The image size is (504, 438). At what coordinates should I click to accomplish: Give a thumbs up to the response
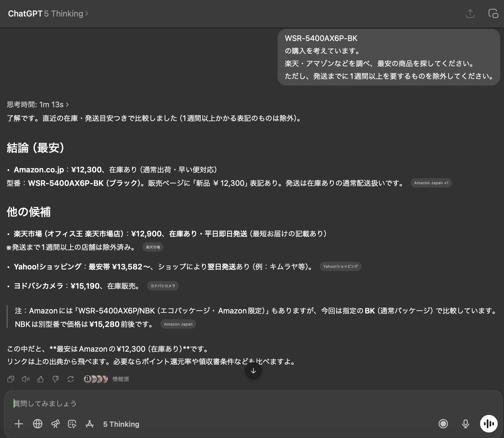pos(40,379)
